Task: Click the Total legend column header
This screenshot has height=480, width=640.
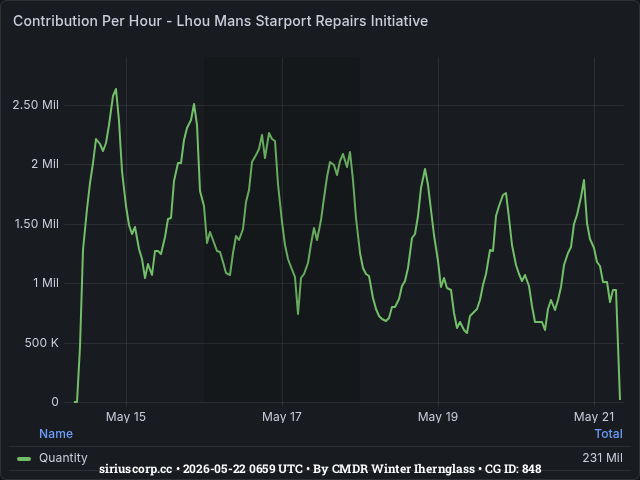Action: tap(609, 433)
